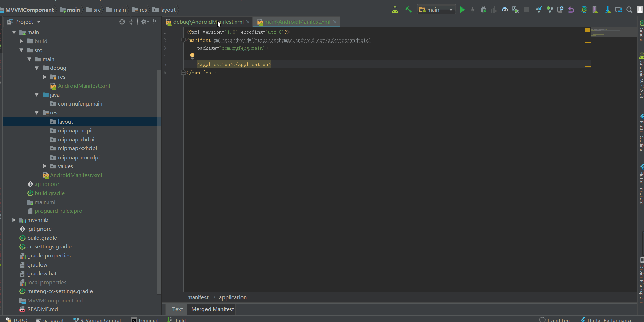
Task: Toggle code folding for the manifest tag
Action: tap(183, 40)
